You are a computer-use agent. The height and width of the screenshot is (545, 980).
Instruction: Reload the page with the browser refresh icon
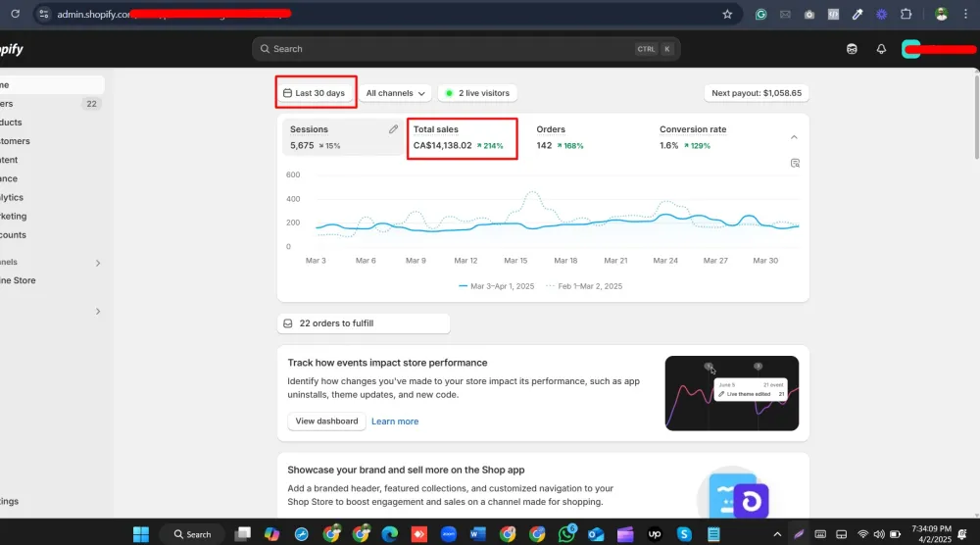tap(15, 14)
